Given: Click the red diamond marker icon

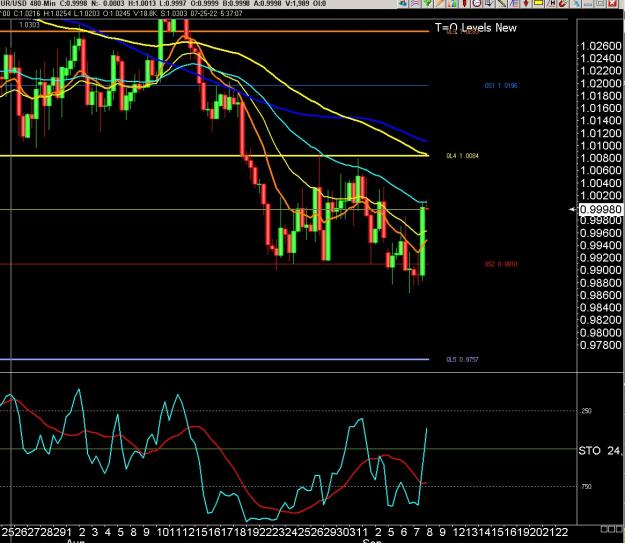Looking at the screenshot, I should click(x=526, y=3).
